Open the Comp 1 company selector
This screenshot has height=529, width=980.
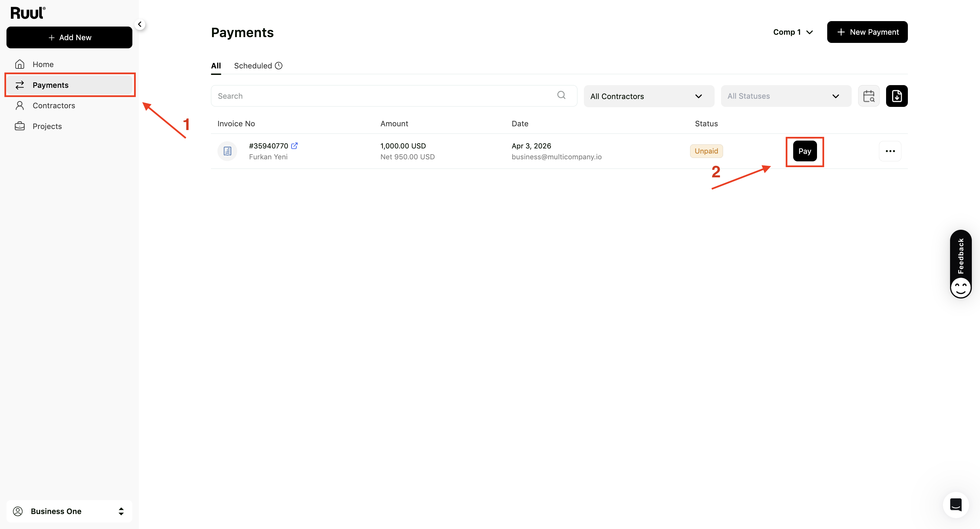793,32
